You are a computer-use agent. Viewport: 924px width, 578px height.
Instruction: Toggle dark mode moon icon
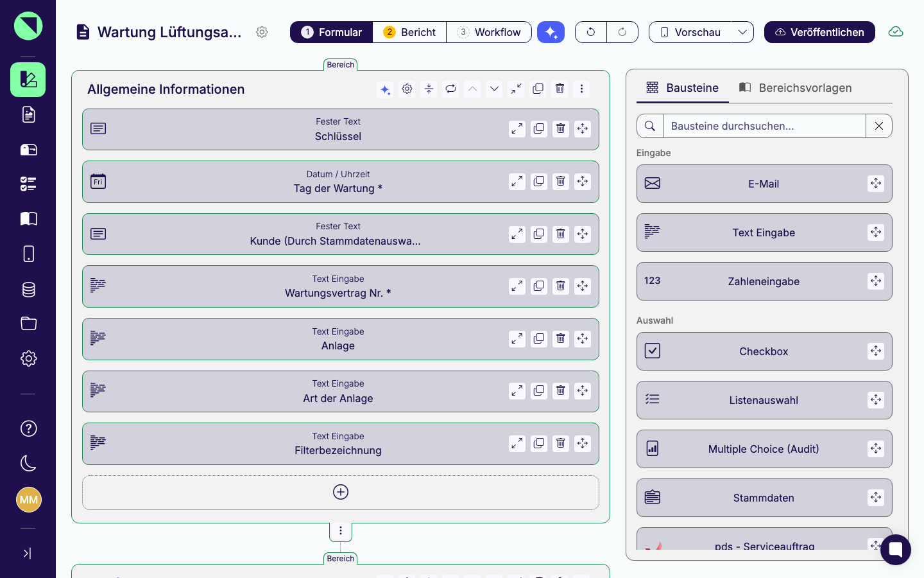coord(28,463)
